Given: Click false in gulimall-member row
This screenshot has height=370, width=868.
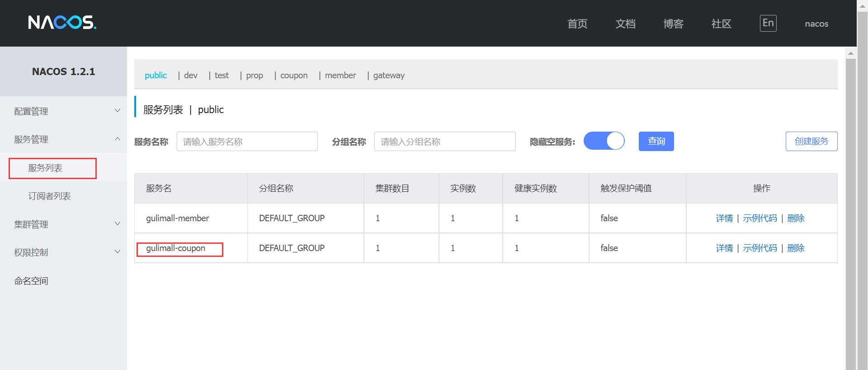Looking at the screenshot, I should 609,218.
